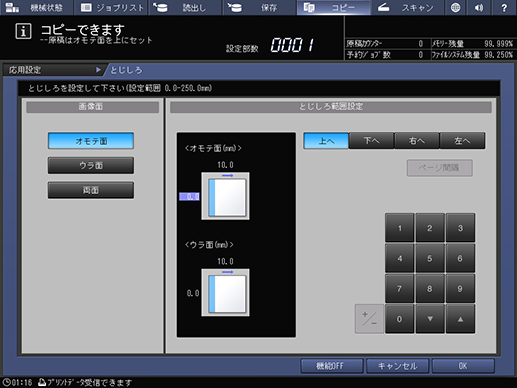Choose 左へ shift direction
Viewport: 517px width, 388px height.
pyautogui.click(x=462, y=141)
